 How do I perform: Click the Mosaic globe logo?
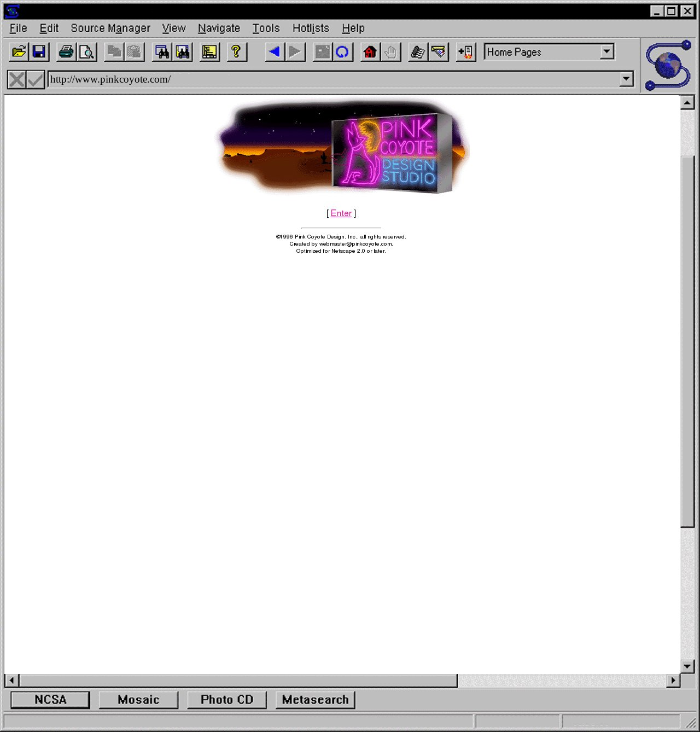click(x=668, y=65)
